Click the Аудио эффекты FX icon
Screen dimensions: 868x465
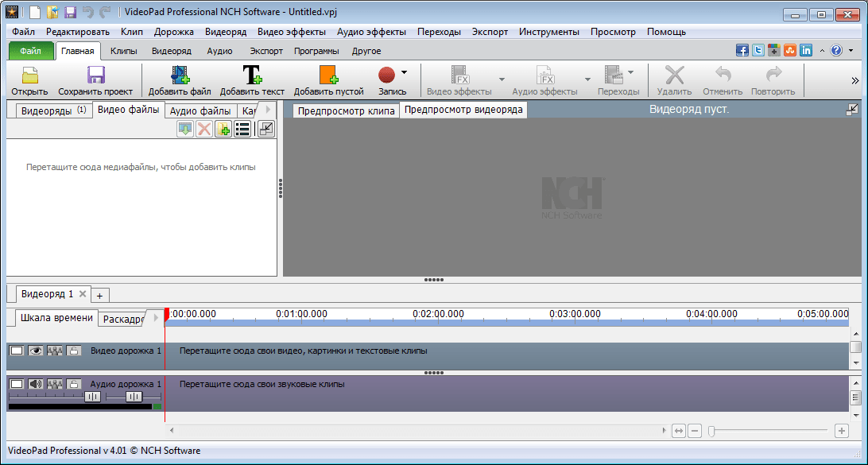click(544, 75)
